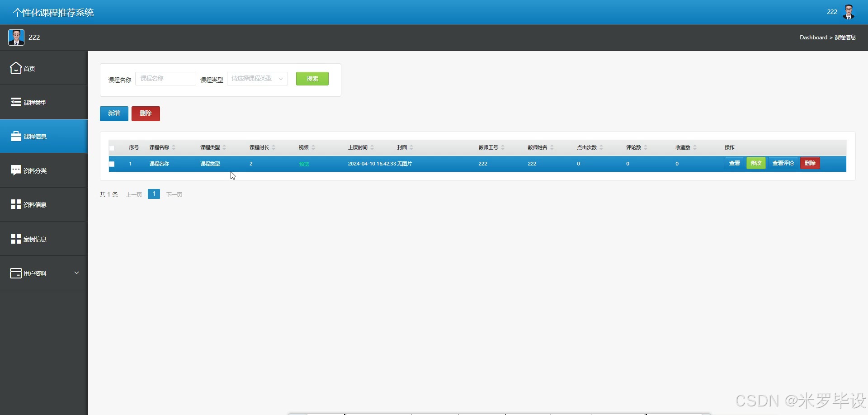The height and width of the screenshot is (415, 868).
Task: Click green 修改 button in row 1
Action: [756, 163]
